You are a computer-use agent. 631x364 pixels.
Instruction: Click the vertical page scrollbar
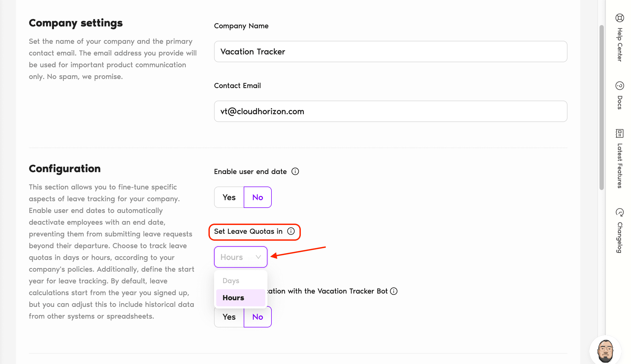601,107
